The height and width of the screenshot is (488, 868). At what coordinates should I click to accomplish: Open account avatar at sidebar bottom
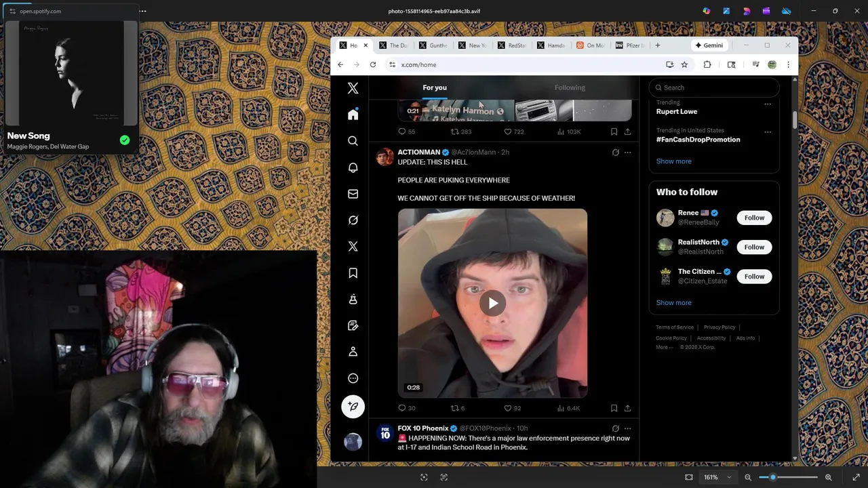coord(353,442)
